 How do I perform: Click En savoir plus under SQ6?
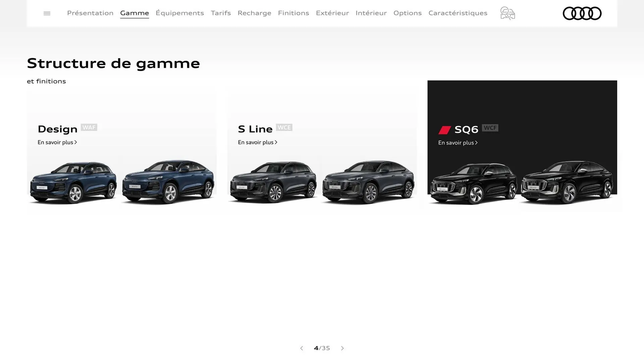tap(456, 142)
